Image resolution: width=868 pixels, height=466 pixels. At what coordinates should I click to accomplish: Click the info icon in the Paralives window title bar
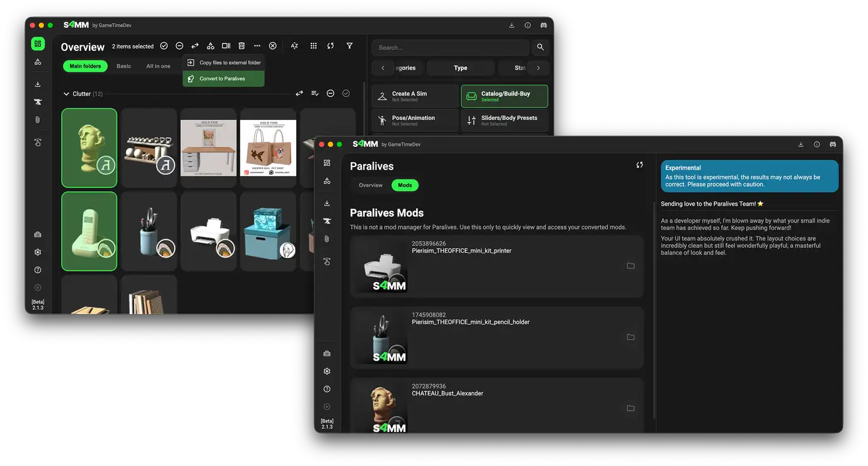(x=817, y=144)
